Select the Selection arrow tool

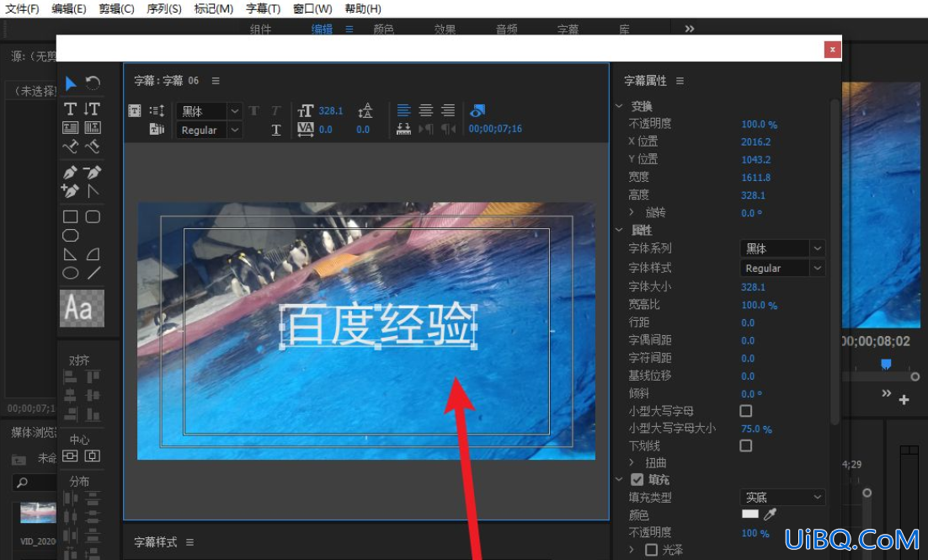point(71,83)
